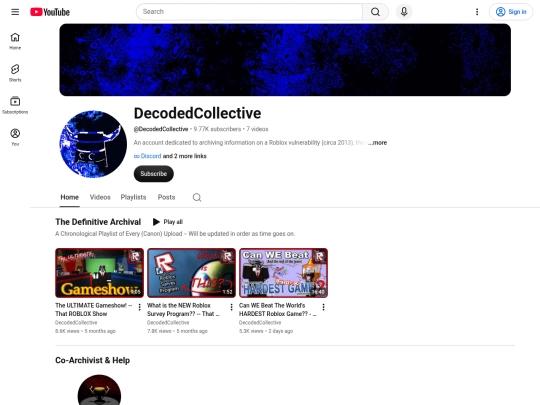Click the DecodedCollective channel title heading
The height and width of the screenshot is (405, 540).
coord(197,113)
